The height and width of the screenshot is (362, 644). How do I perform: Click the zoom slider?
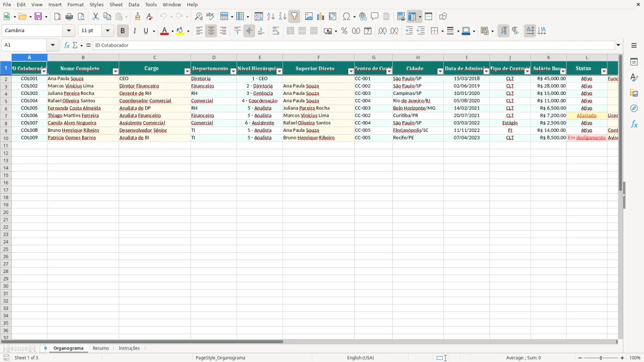601,358
